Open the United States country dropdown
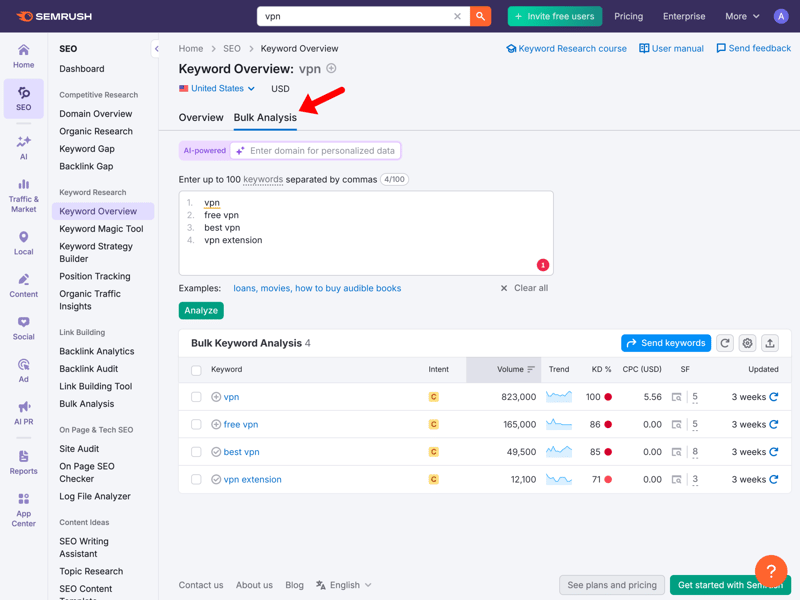This screenshot has width=800, height=600. click(x=217, y=89)
